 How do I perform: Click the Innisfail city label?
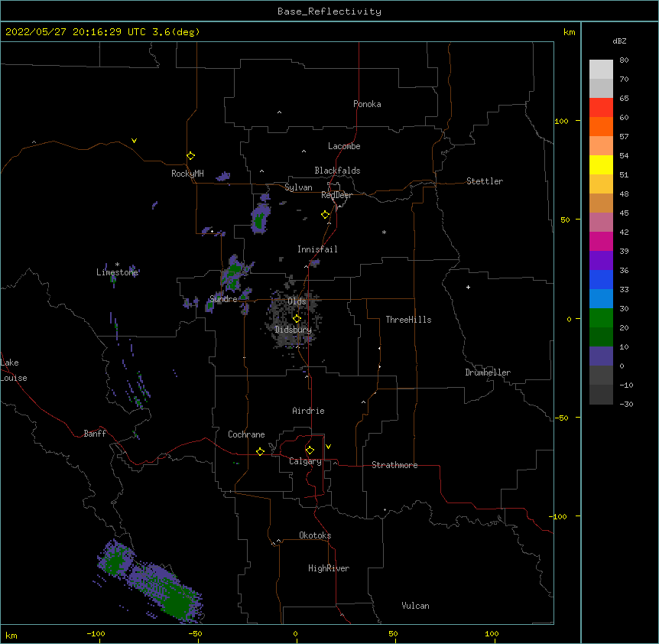(317, 249)
